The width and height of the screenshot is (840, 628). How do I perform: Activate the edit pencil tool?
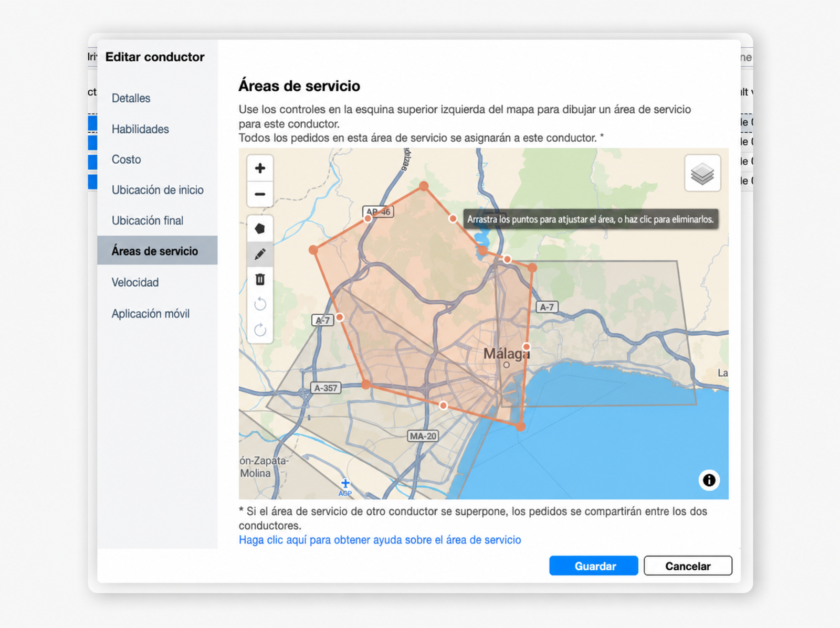pos(260,254)
